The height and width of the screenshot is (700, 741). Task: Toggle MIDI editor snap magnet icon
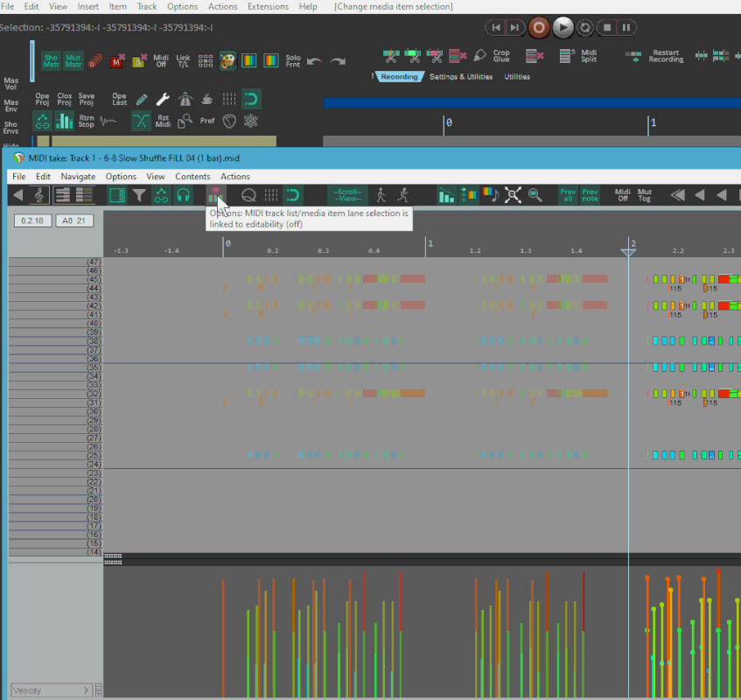pos(292,195)
